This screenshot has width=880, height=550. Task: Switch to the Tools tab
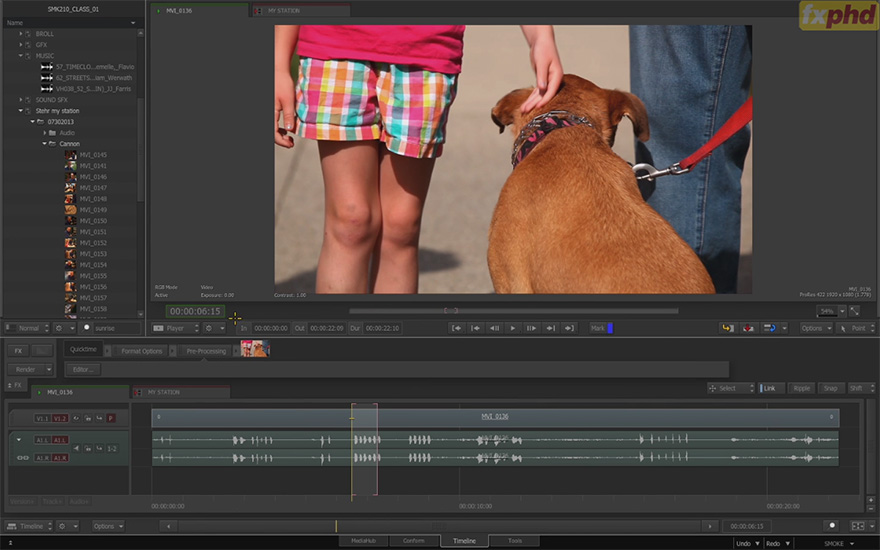[x=515, y=541]
